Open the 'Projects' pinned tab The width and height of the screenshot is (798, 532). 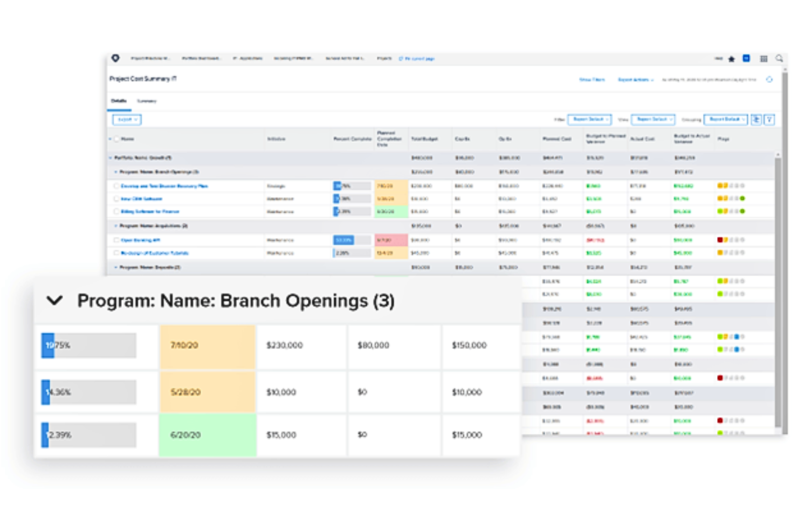[384, 58]
